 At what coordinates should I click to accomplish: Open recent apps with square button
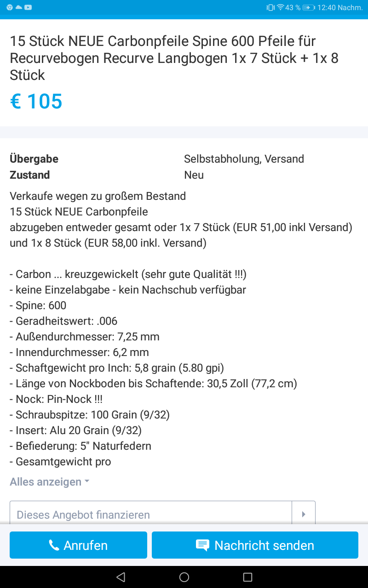point(247,577)
